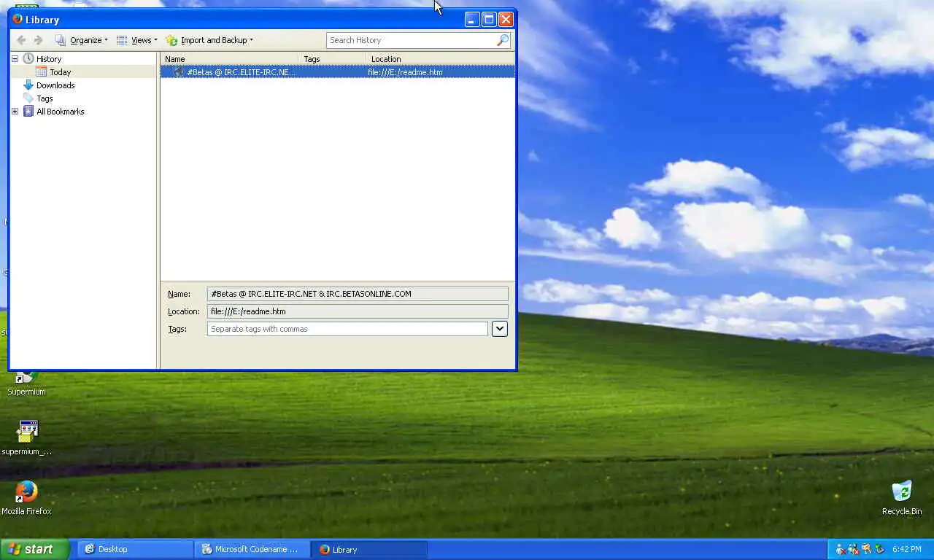
Task: Click the 6:42 PM taskbar clock
Action: coord(906,549)
